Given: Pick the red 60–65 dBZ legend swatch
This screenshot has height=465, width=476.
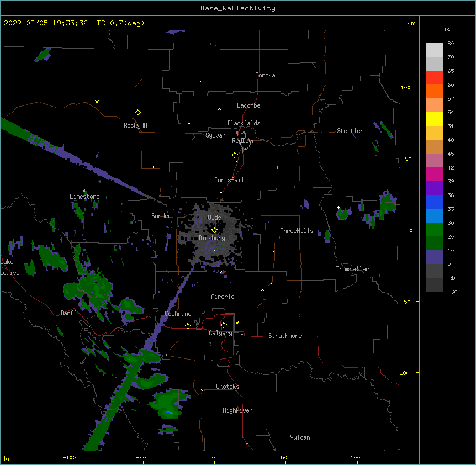Looking at the screenshot, I should (x=434, y=77).
